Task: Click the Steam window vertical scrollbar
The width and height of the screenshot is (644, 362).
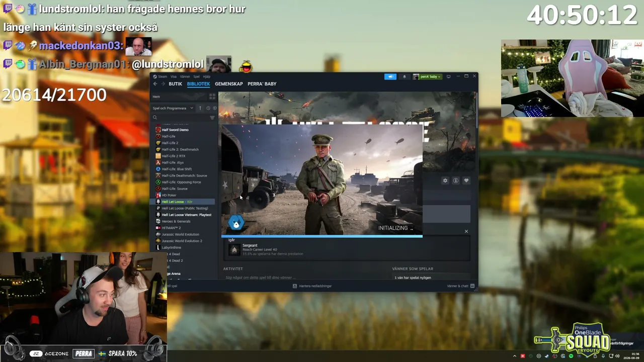Action: [x=476, y=111]
